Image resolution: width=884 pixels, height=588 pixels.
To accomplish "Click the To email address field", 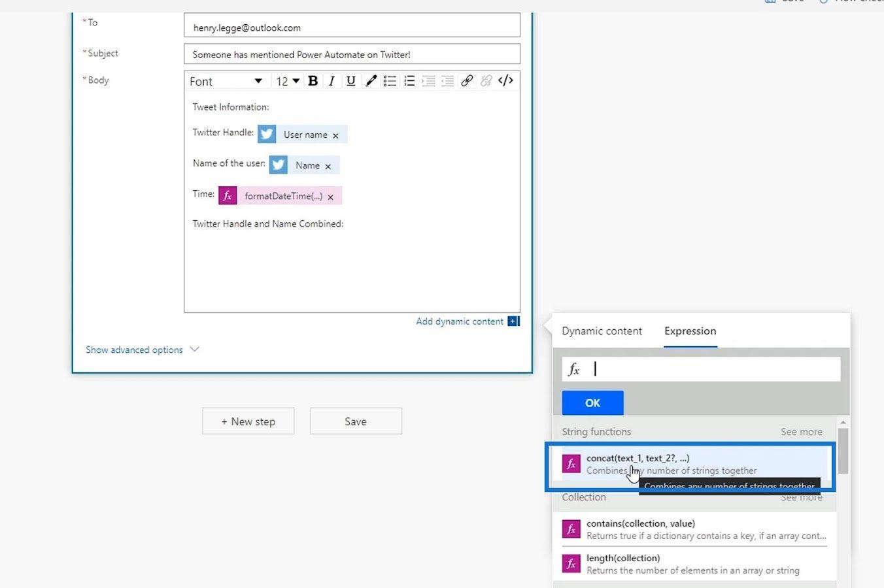I will point(352,25).
